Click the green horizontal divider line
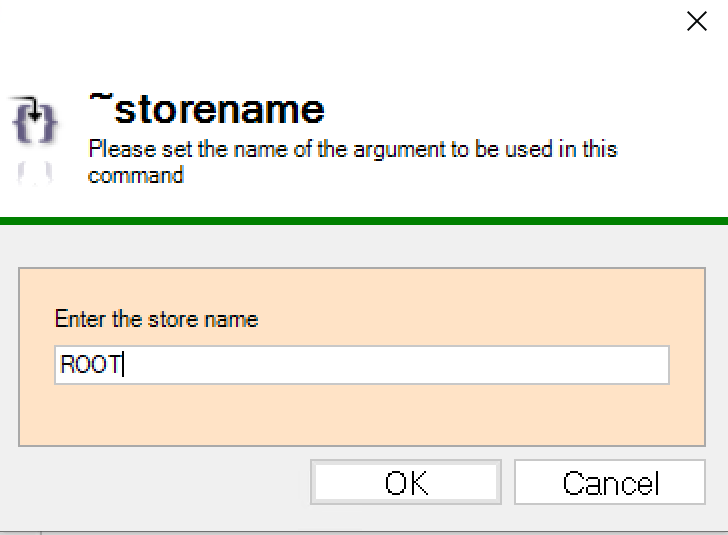The image size is (728, 535). 364,221
